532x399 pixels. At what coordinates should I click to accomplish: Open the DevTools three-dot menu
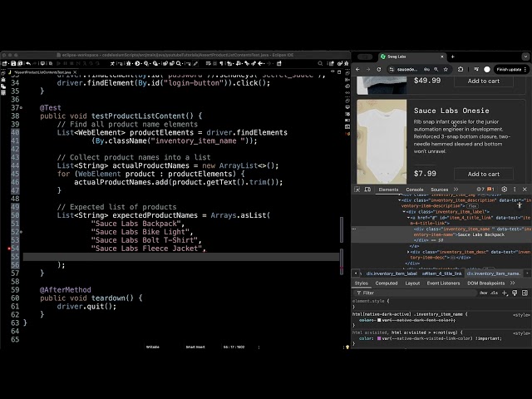(x=515, y=190)
